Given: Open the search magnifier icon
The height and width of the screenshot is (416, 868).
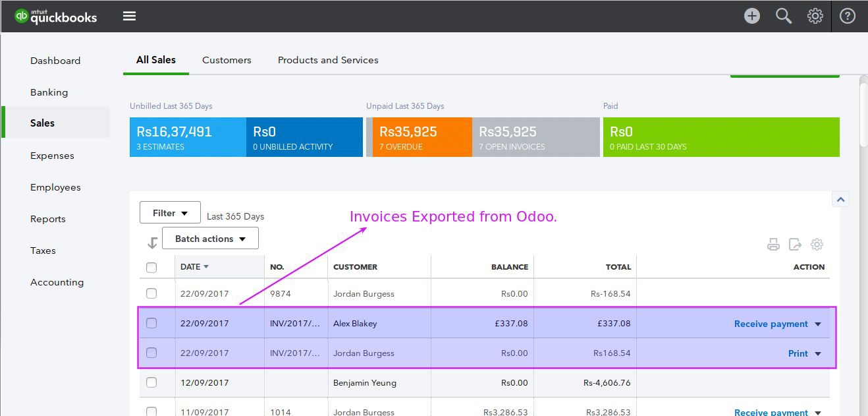Looking at the screenshot, I should 783,16.
